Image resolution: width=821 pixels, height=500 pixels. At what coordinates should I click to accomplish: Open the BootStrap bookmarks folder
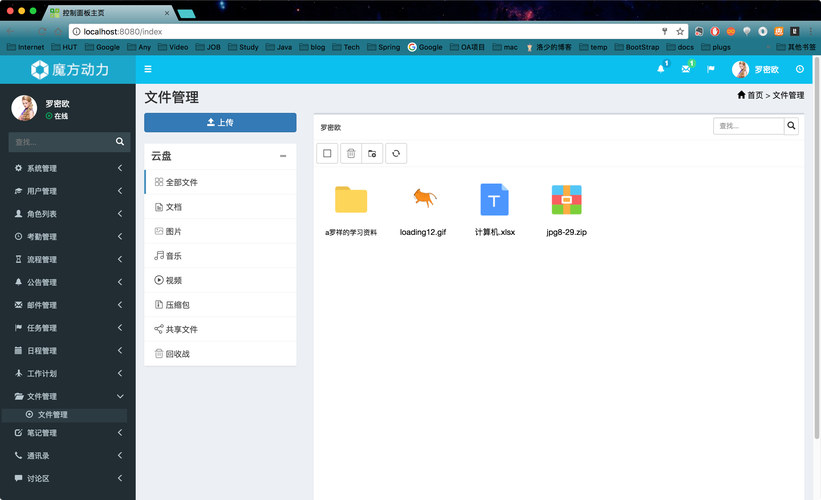(x=637, y=47)
